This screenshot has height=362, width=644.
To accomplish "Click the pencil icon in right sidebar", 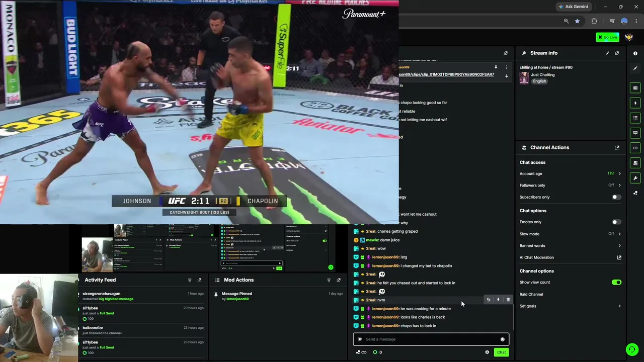I will coord(635,68).
